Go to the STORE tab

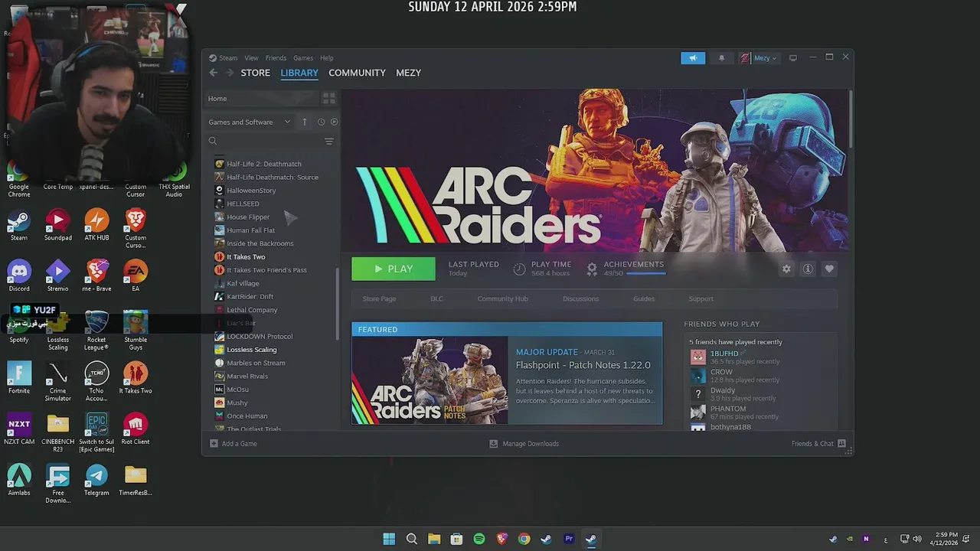pos(256,73)
